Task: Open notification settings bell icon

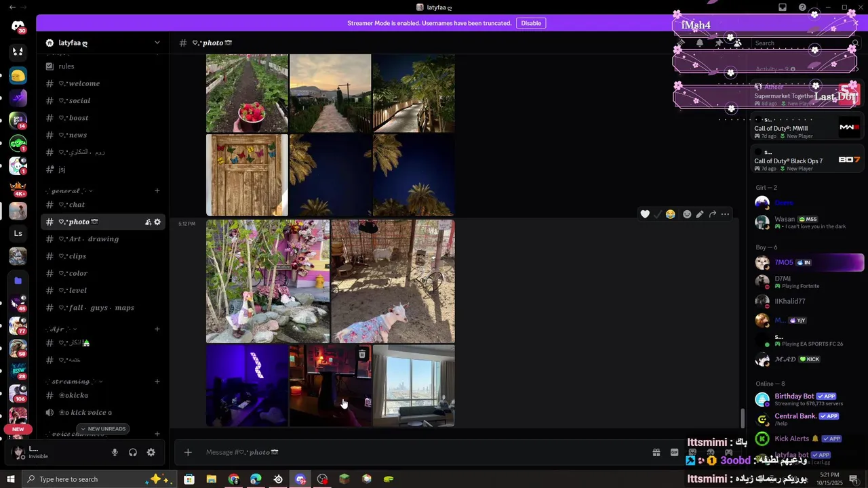Action: click(700, 43)
